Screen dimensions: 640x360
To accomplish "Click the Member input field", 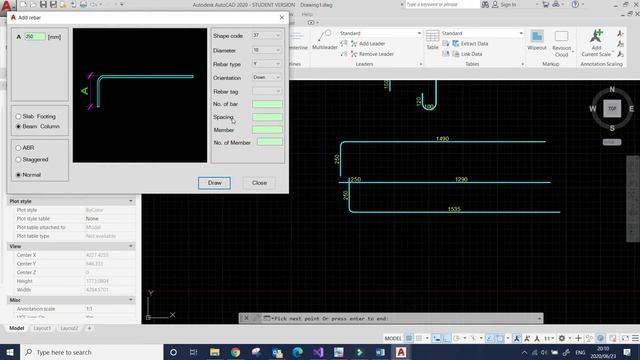I will 267,130.
